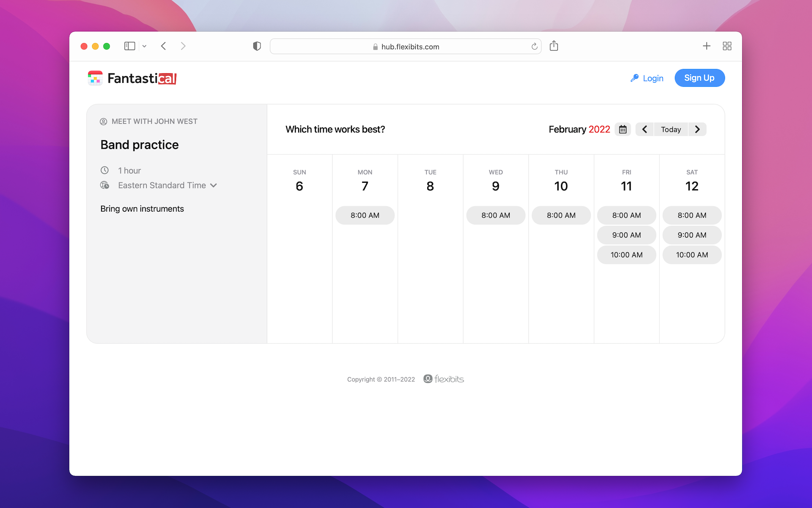
Task: Select Friday 11 at 8:00 AM
Action: [x=627, y=215]
